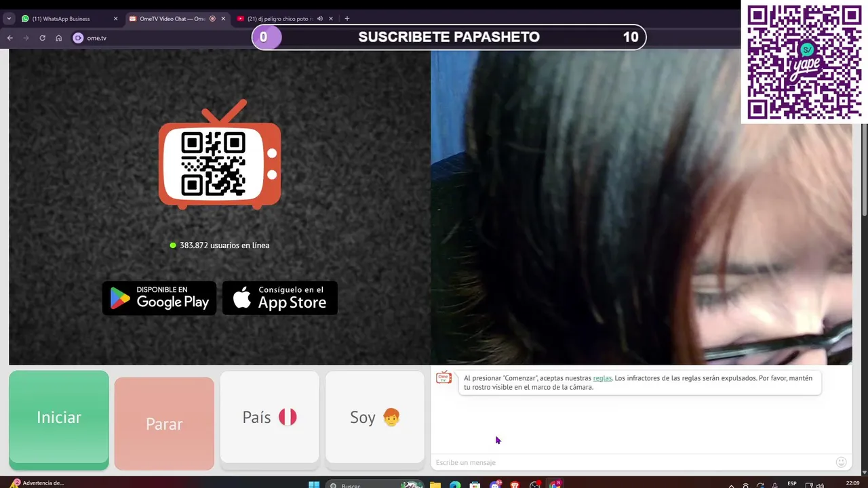Close the dj peligro YouTube tab
Image resolution: width=868 pixels, height=488 pixels.
pos(330,19)
